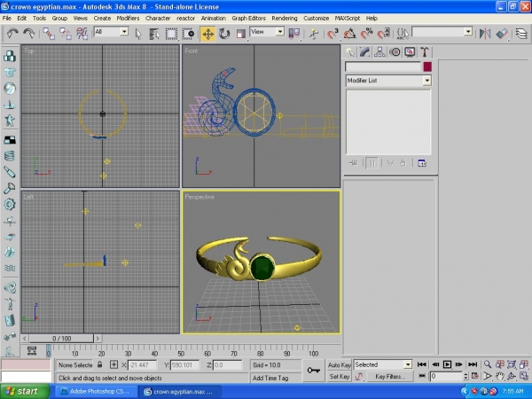
Task: Open the Key Filters dialog
Action: tap(390, 377)
